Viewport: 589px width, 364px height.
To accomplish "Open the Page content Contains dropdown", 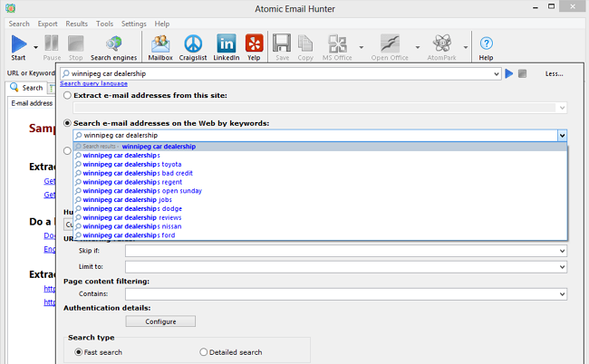I will pos(562,294).
